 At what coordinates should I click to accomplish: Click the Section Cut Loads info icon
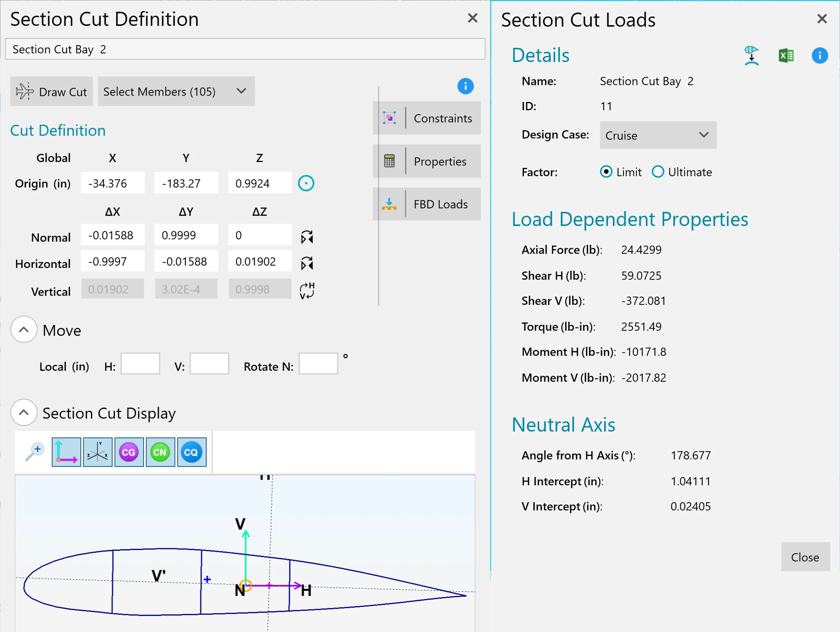[x=820, y=56]
